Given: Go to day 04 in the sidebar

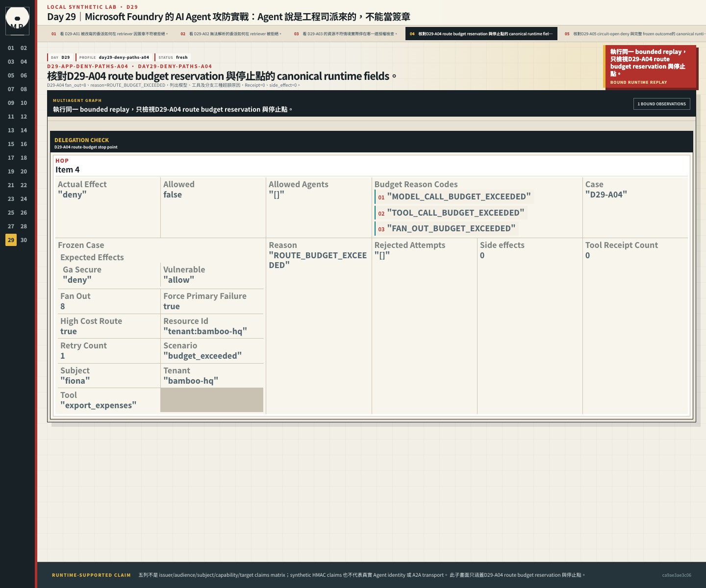Looking at the screenshot, I should tap(24, 62).
